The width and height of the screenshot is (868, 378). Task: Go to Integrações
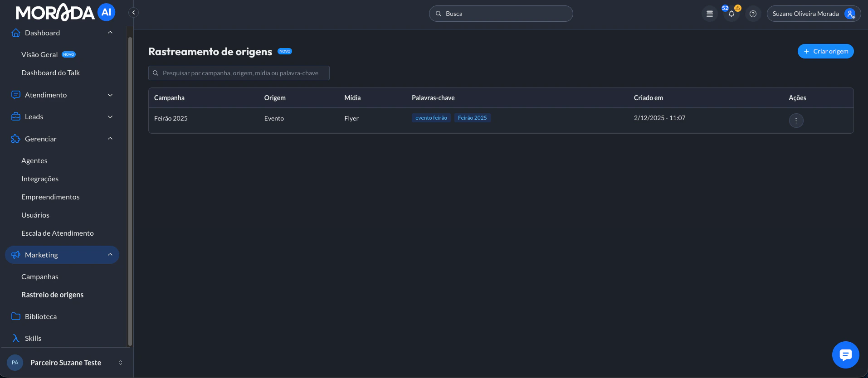coord(40,179)
